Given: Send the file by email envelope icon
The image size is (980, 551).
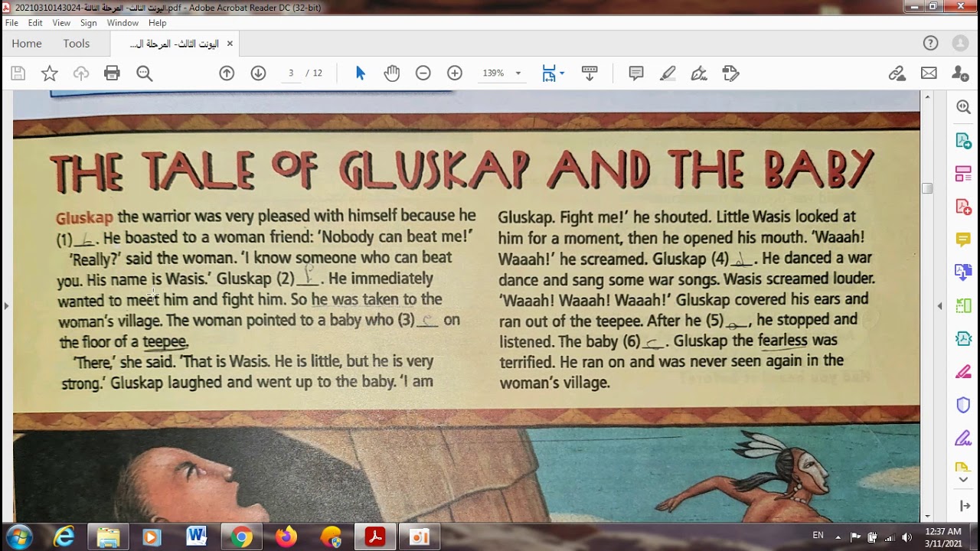Looking at the screenshot, I should pyautogui.click(x=929, y=73).
